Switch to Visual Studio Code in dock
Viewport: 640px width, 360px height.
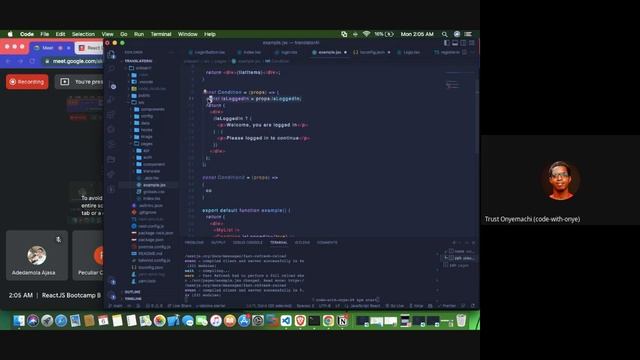pyautogui.click(x=286, y=321)
